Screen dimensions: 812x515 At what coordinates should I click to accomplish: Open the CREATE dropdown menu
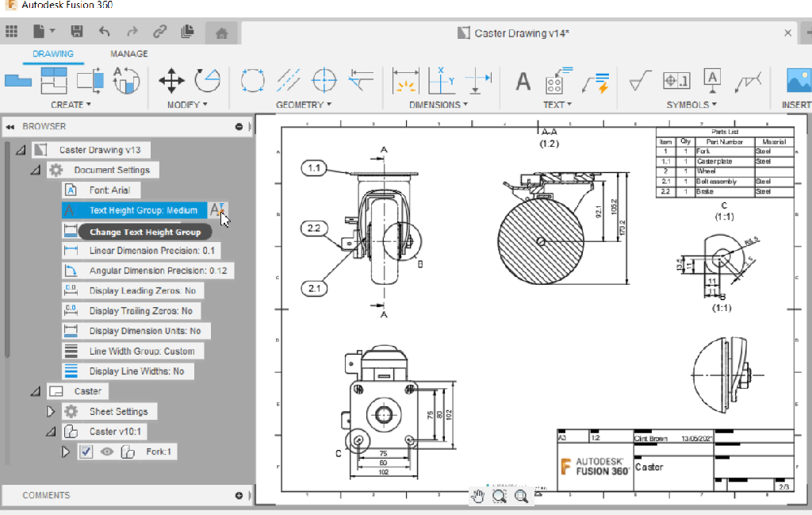(71, 105)
